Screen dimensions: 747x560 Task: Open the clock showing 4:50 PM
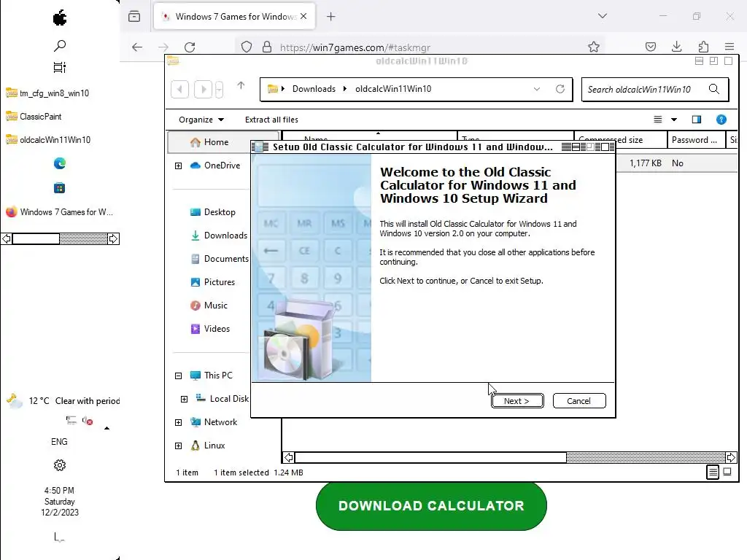(60, 502)
